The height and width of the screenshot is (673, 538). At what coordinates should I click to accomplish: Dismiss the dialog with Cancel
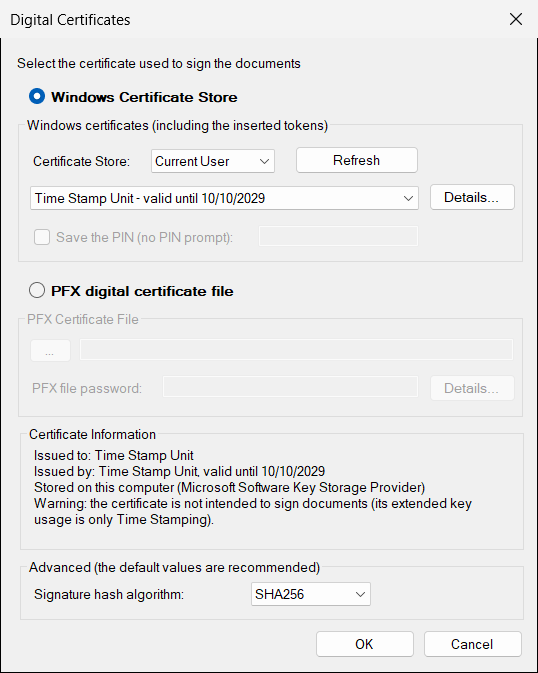[x=472, y=644]
